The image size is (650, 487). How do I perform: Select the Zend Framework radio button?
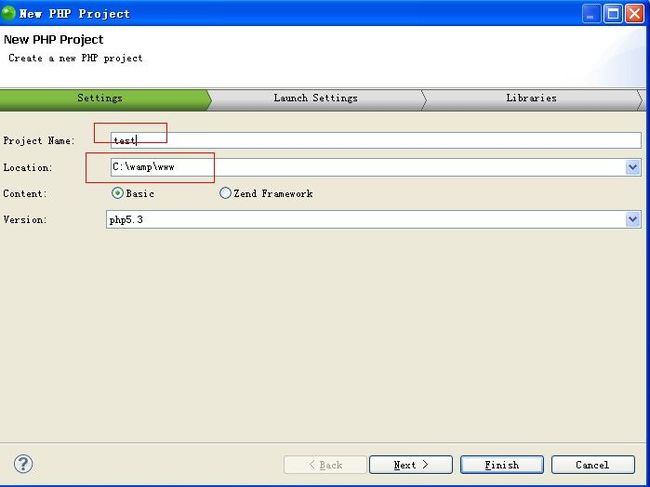(x=225, y=193)
